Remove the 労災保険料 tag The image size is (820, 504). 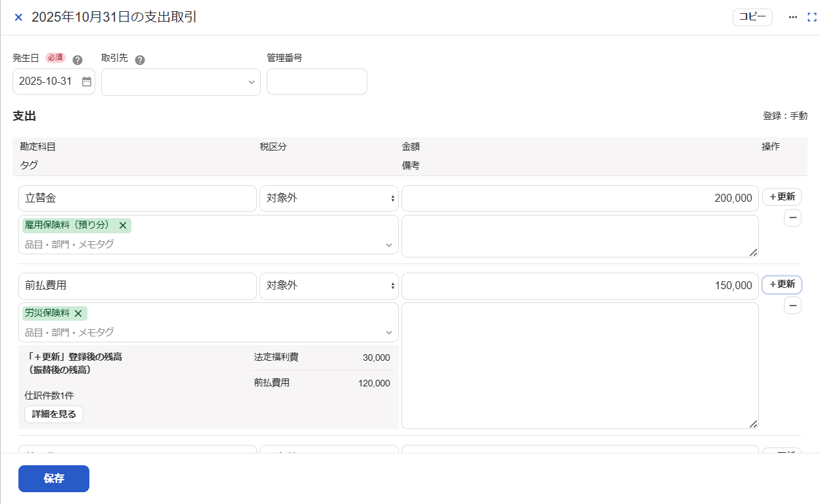pos(78,313)
